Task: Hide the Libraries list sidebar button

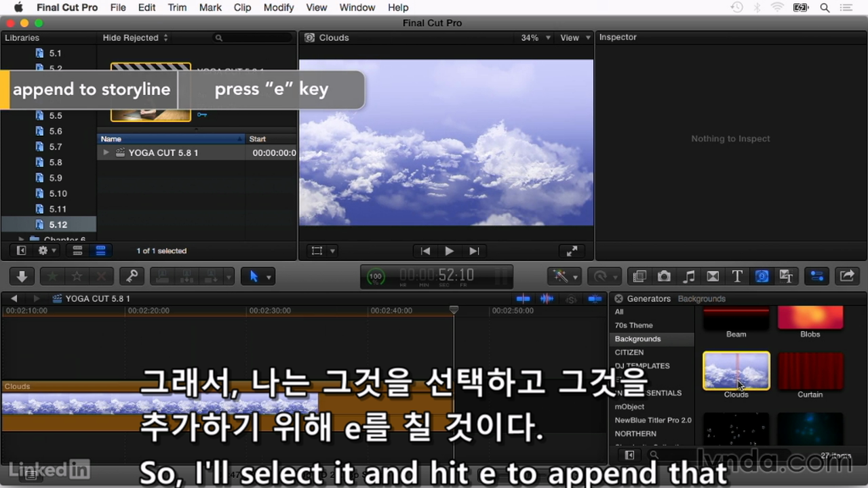Action: point(21,250)
